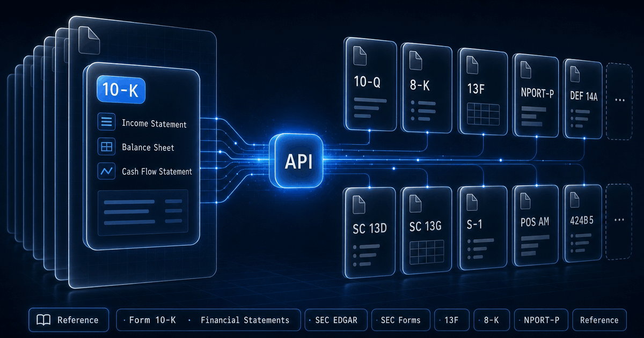Screen dimensions: 644x338
Task: Click the Cash Flow Statement chart icon
Action: (x=106, y=171)
